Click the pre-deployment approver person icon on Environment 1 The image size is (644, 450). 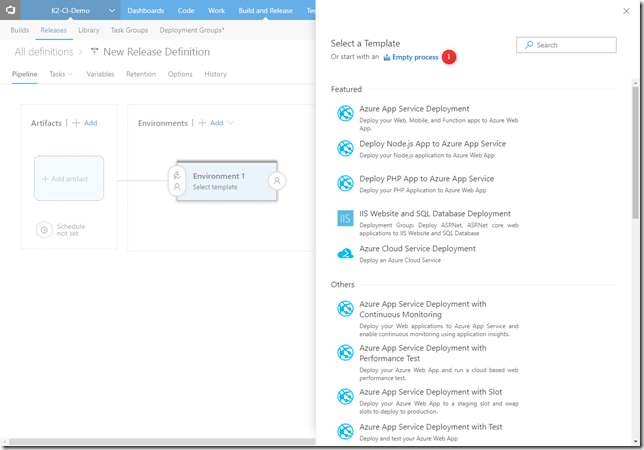[177, 187]
